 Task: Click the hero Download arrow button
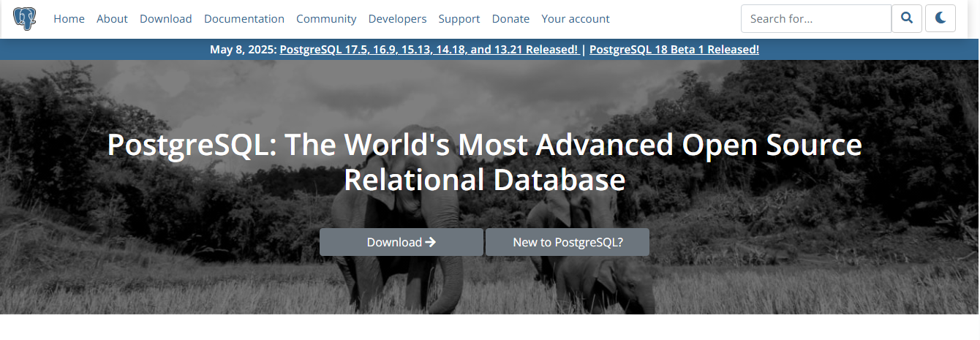(402, 242)
